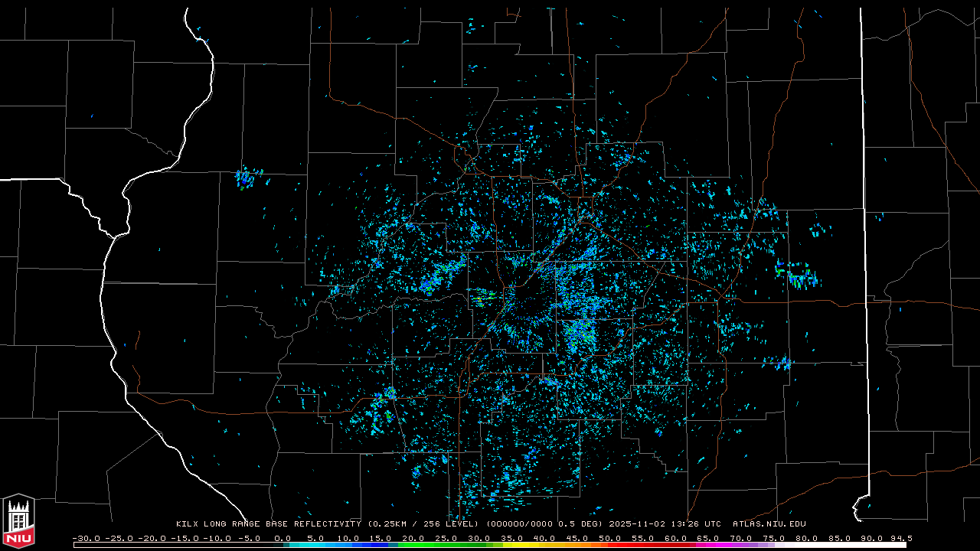Screen dimensions: 980x551
Task: Click the yellow 35.0 dBZ color on scale
Action: coord(511,545)
